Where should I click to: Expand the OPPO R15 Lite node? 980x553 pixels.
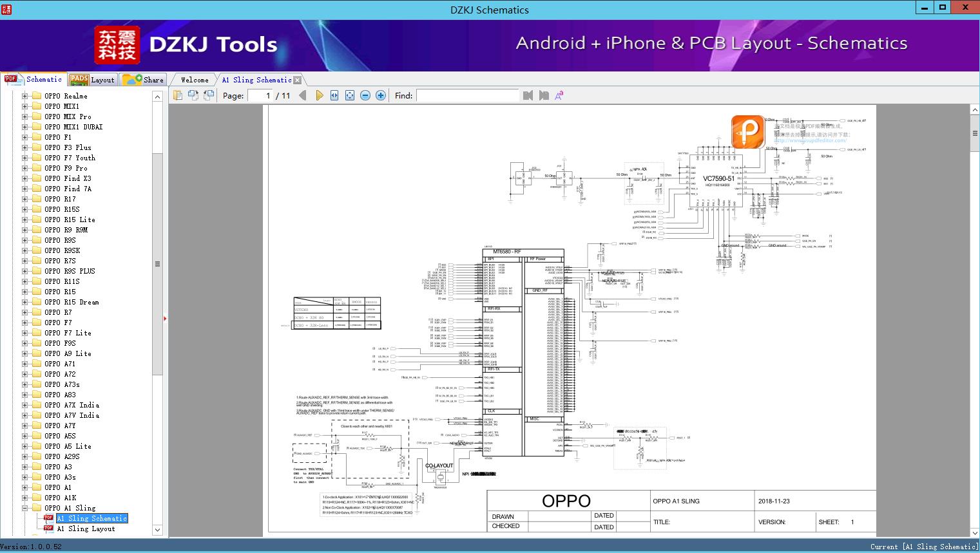[24, 220]
